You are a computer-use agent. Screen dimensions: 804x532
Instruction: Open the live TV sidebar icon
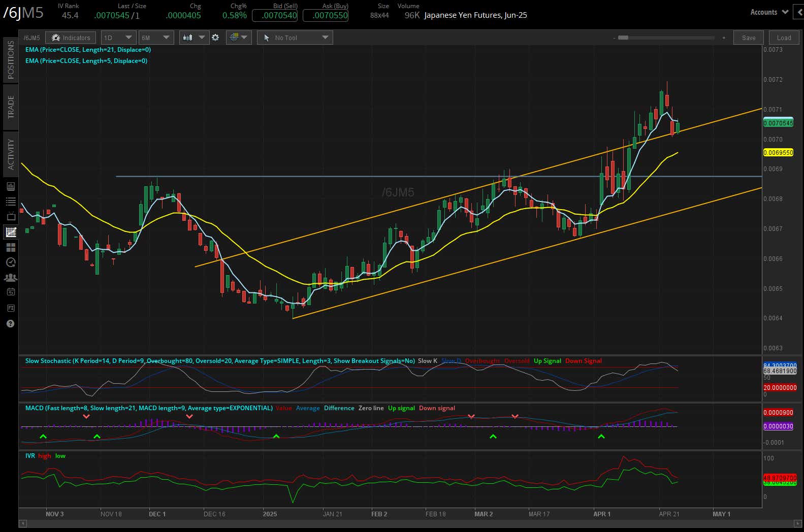[11, 217]
